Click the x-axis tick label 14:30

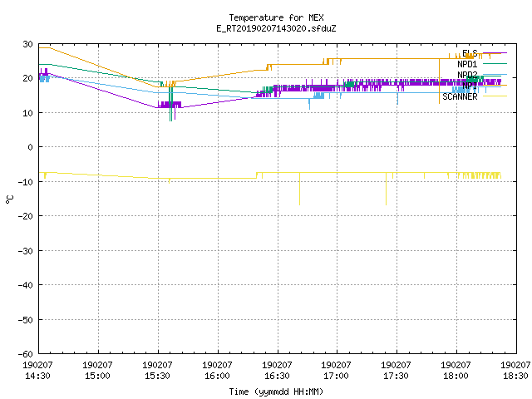[37, 376]
